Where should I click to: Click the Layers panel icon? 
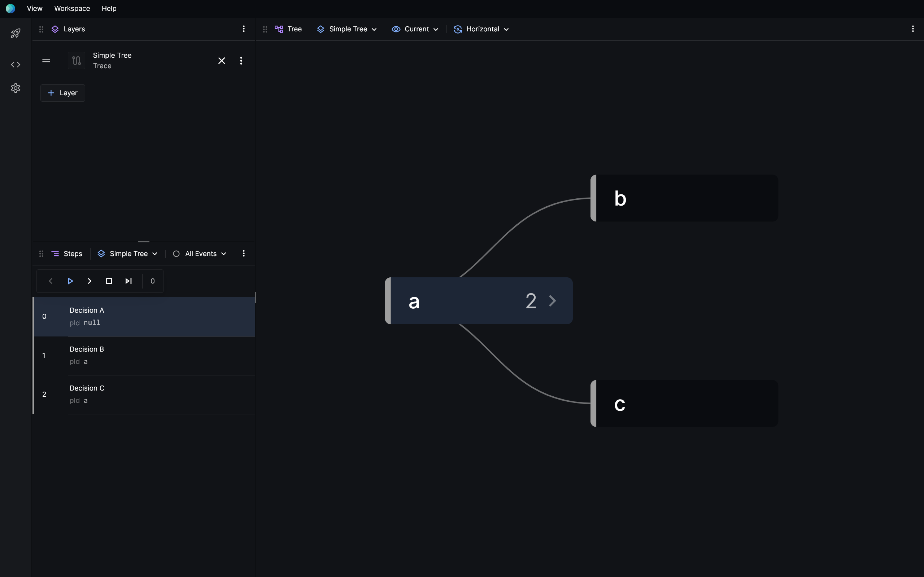[55, 29]
